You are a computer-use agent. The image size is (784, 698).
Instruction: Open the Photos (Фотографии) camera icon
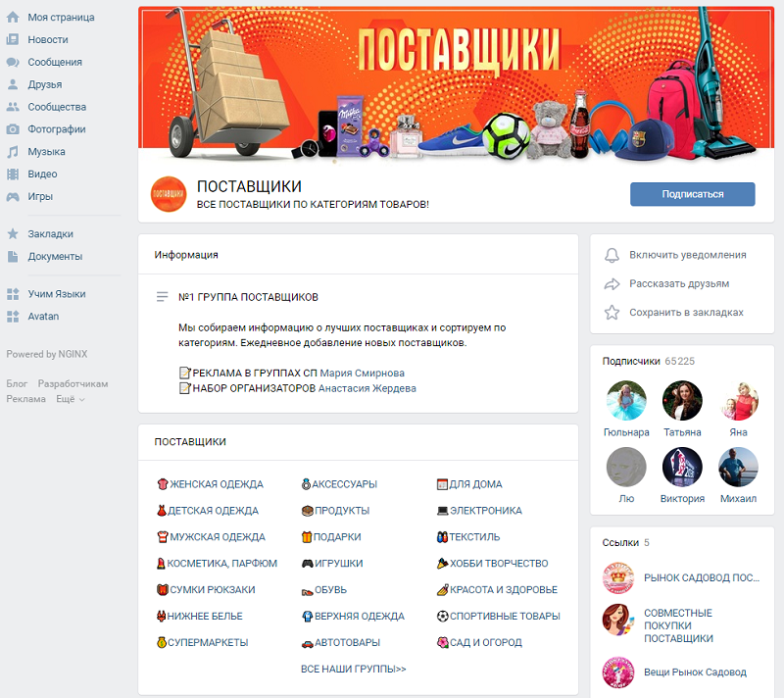pyautogui.click(x=13, y=129)
